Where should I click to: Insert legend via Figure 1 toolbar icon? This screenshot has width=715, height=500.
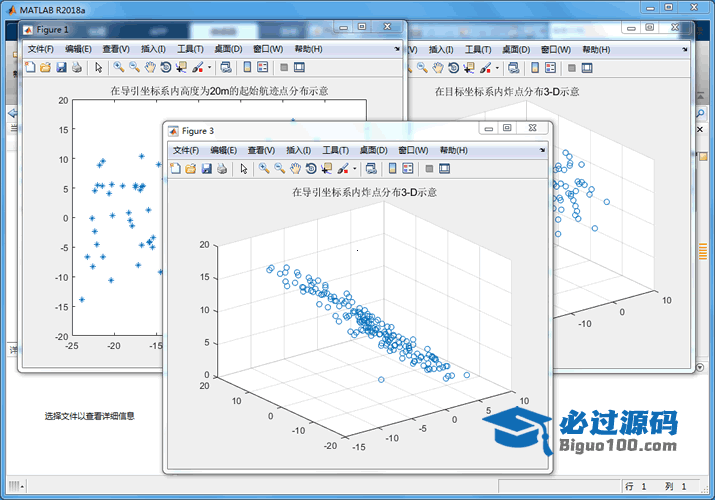[x=263, y=67]
